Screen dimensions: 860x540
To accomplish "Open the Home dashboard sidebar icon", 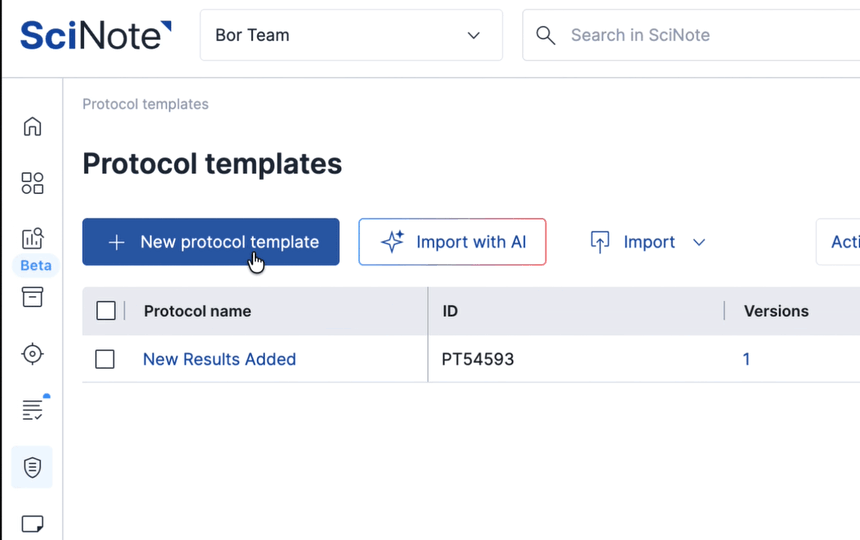I will coord(33,127).
